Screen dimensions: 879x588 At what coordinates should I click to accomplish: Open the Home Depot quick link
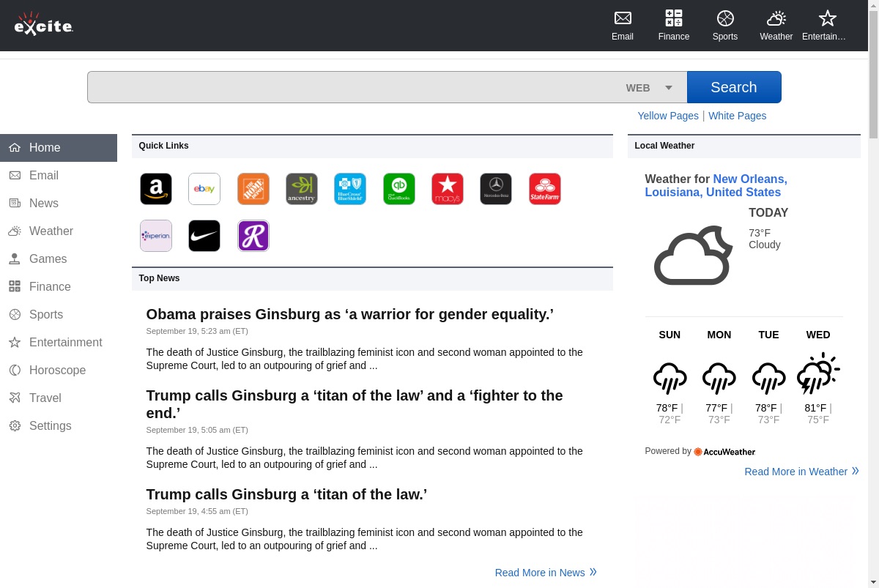pos(253,189)
